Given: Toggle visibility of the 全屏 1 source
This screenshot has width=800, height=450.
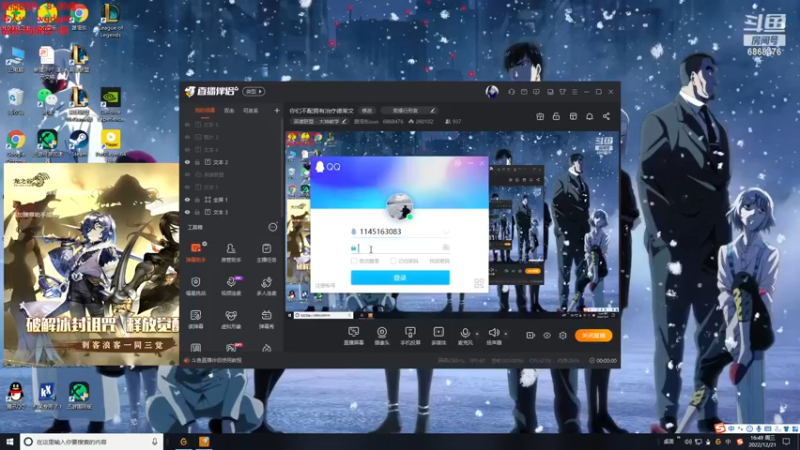Looking at the screenshot, I should tap(187, 199).
